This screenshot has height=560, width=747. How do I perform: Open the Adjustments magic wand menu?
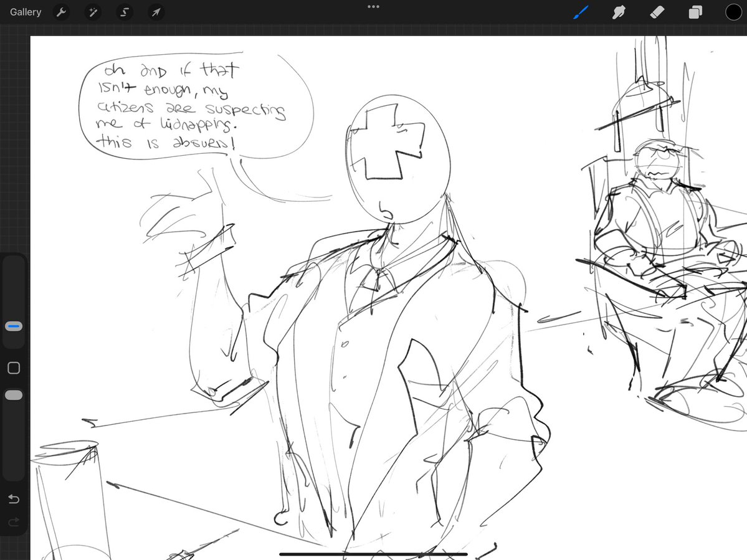pos(93,12)
